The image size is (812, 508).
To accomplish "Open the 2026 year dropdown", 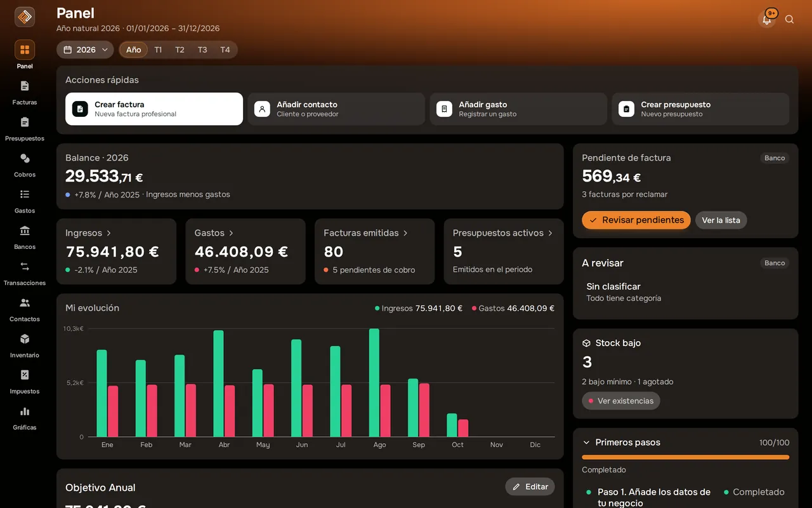I will [x=85, y=50].
